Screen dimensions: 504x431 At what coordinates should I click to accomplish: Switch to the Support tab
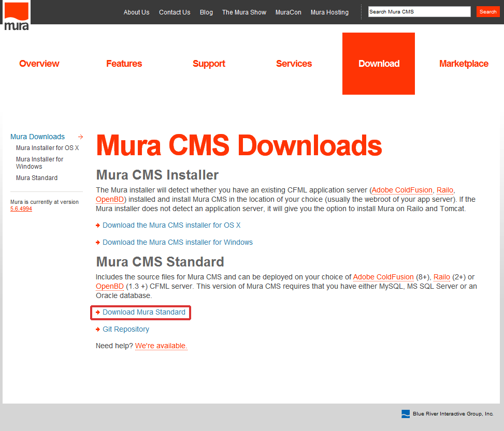(209, 64)
